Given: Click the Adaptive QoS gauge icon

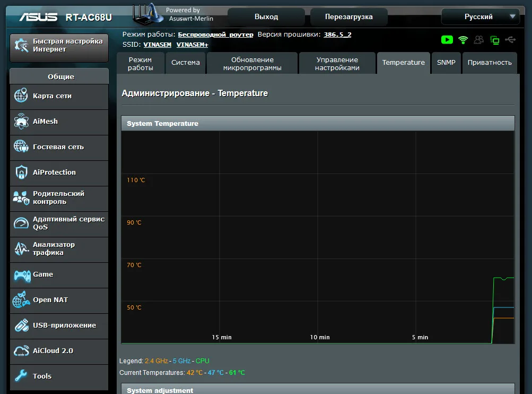Looking at the screenshot, I should point(21,223).
